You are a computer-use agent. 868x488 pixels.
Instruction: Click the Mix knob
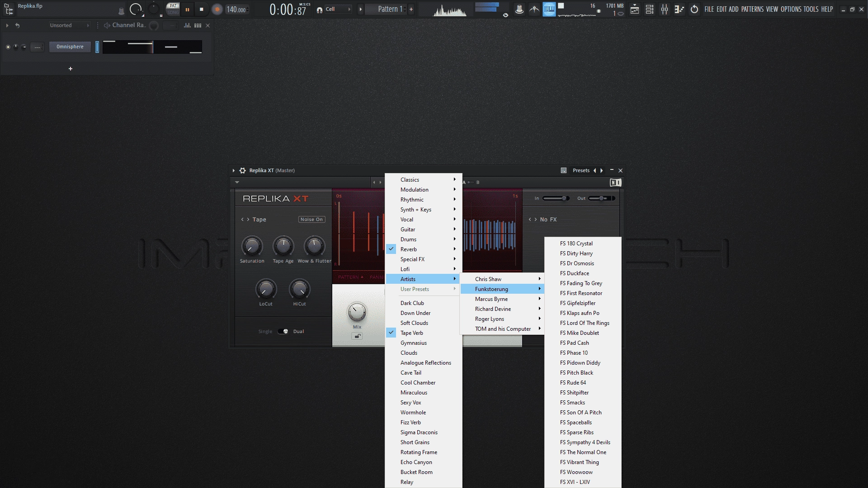click(x=357, y=312)
